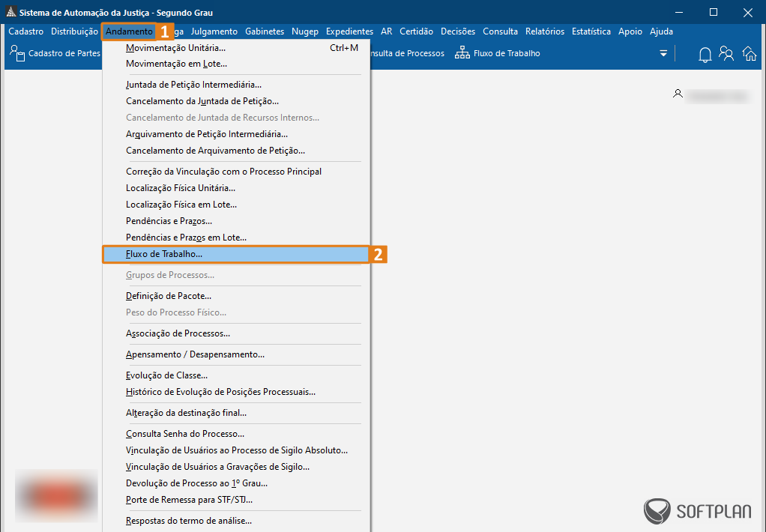Open Fluxo de Trabalho from the toolbar
This screenshot has width=766, height=532.
pyautogui.click(x=498, y=53)
